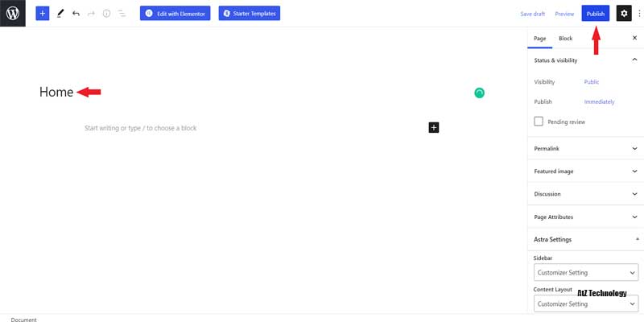
Task: Open the list view outline icon
Action: click(x=122, y=14)
